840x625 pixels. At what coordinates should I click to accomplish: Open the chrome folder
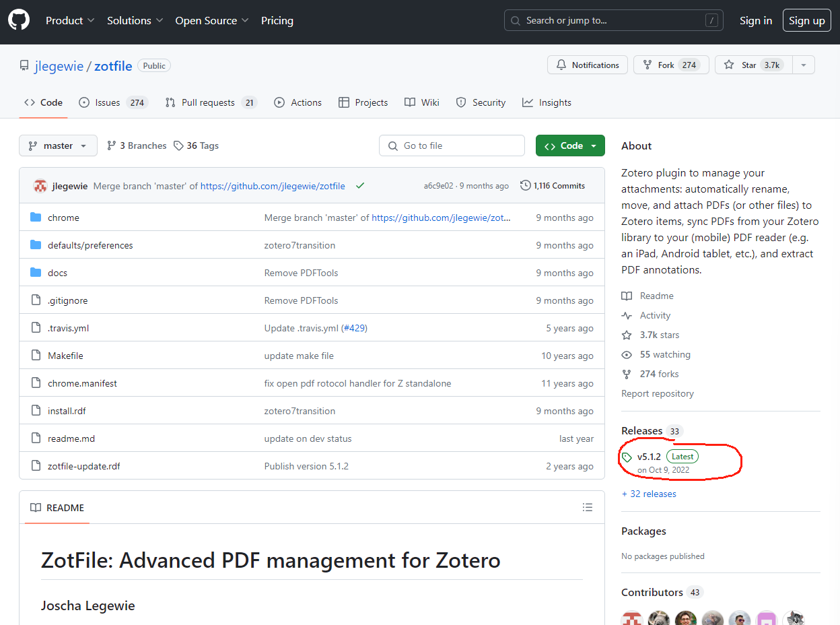click(63, 218)
